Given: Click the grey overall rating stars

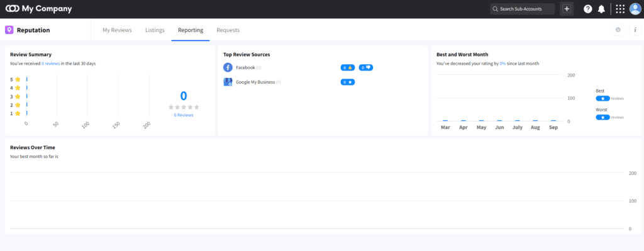Looking at the screenshot, I should click(x=184, y=107).
